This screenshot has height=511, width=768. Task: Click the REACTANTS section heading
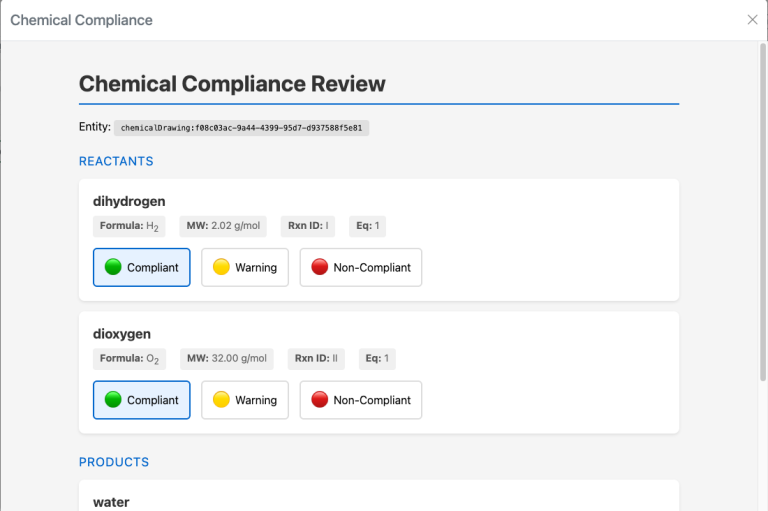tap(116, 161)
